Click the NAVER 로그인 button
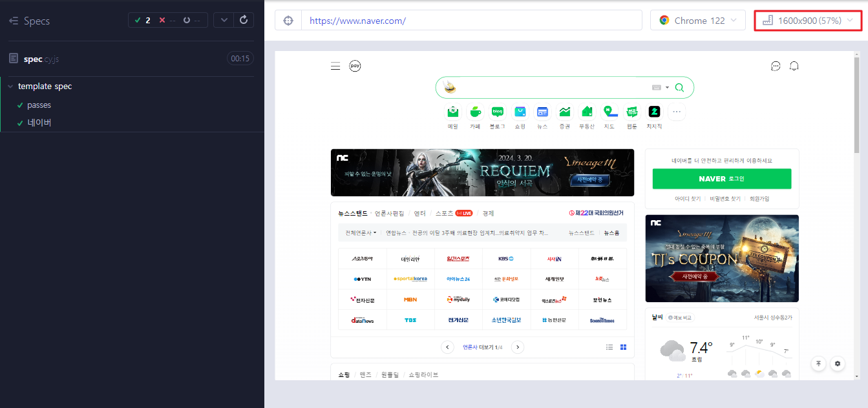Screen dimensions: 868x408 tap(722, 179)
